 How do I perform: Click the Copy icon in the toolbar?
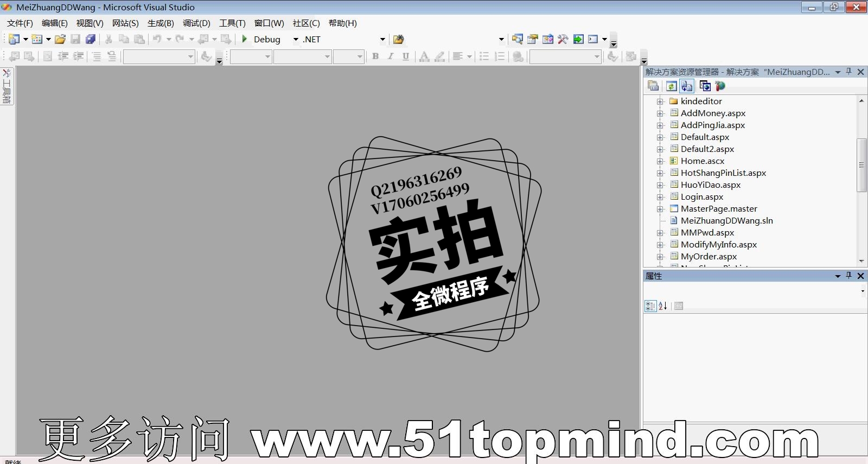pyautogui.click(x=124, y=39)
